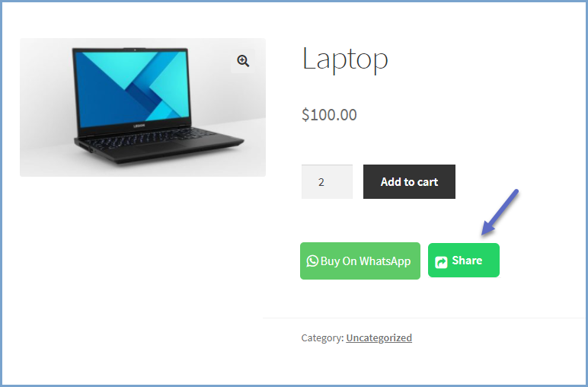Click the Category label text
Screen dimensions: 588x387
[x=322, y=338]
